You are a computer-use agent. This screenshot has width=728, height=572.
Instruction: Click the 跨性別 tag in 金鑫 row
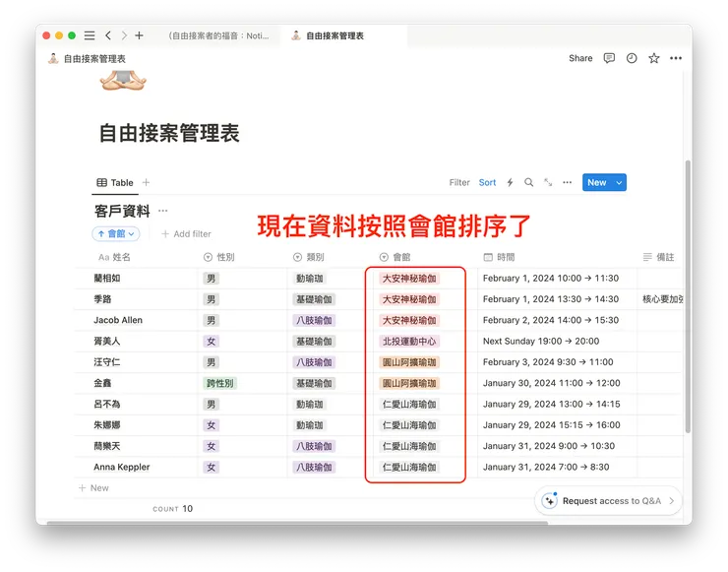[220, 383]
